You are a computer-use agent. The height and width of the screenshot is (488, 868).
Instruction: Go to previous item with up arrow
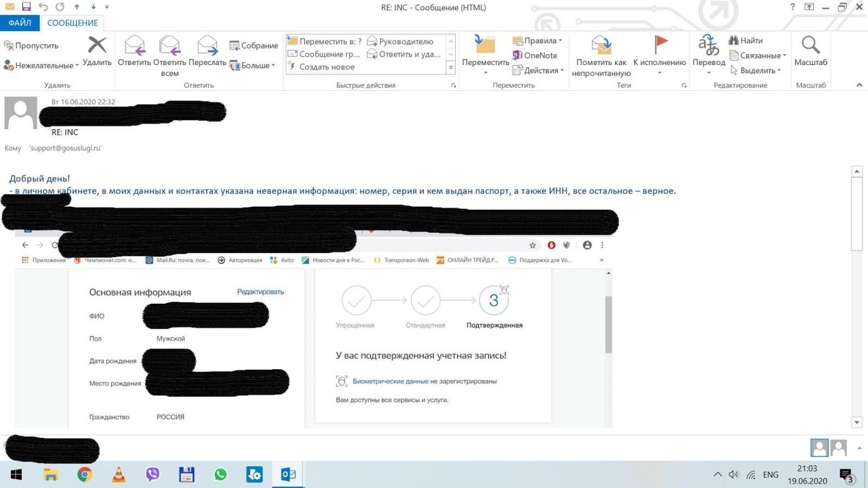click(76, 7)
